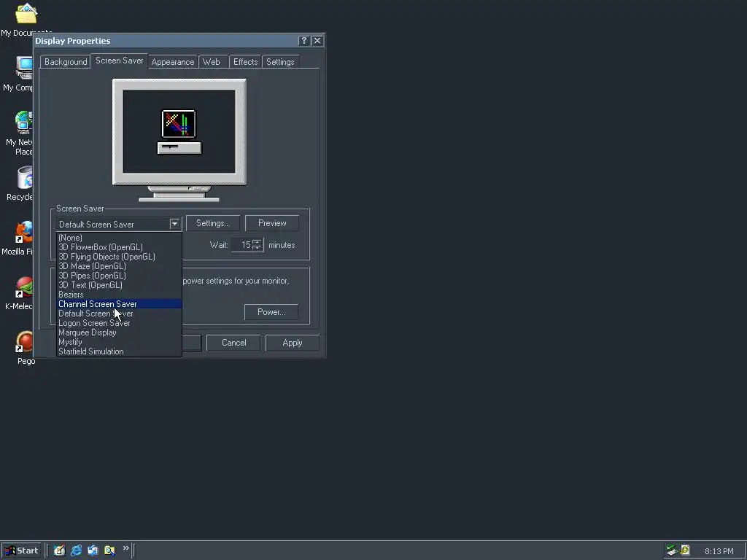This screenshot has height=560, width=747.
Task: Open the Start menu
Action: 21,551
